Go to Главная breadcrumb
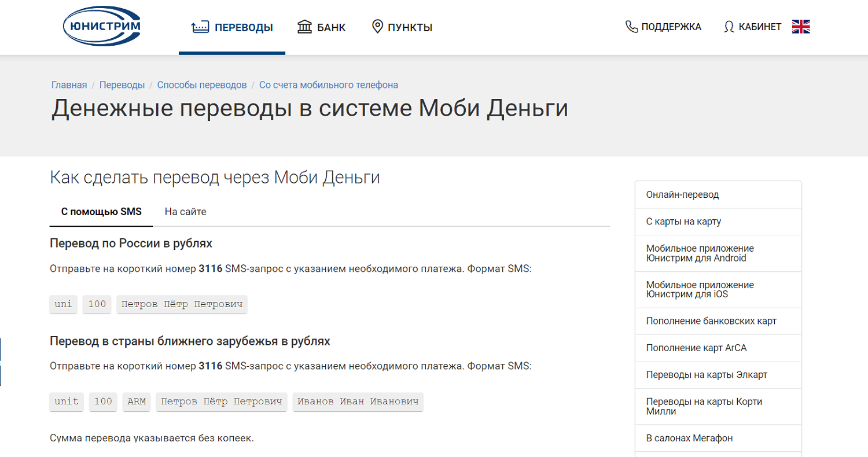This screenshot has width=868, height=457. [69, 85]
